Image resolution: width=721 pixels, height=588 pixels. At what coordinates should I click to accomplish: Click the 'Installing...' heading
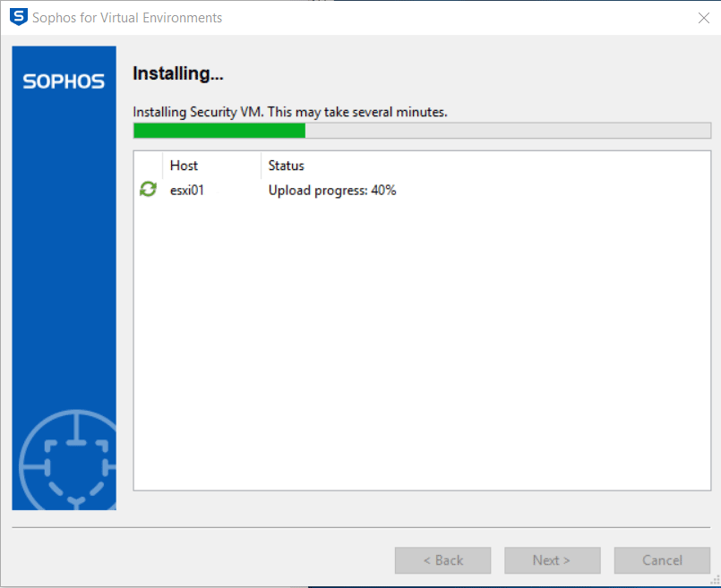coord(178,73)
